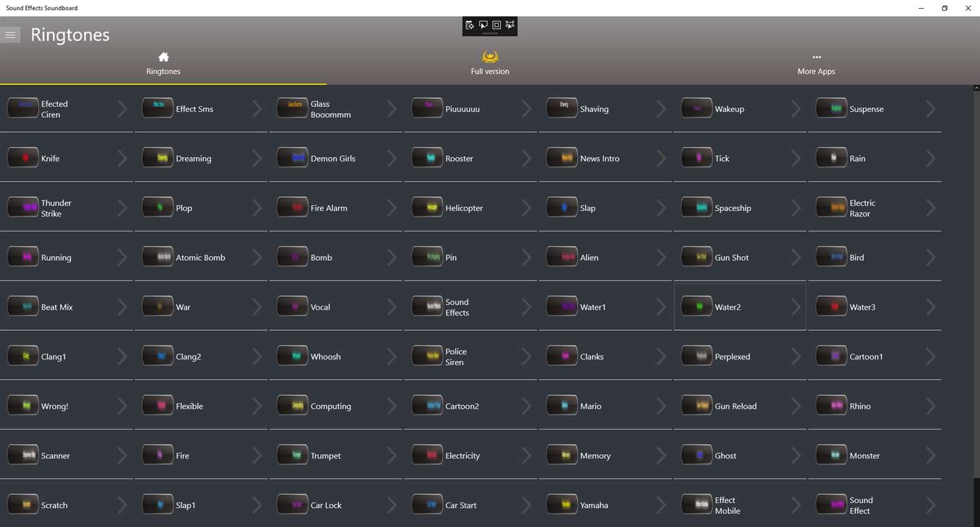The width and height of the screenshot is (980, 527).
Task: Play the Knife sound icon
Action: click(23, 158)
